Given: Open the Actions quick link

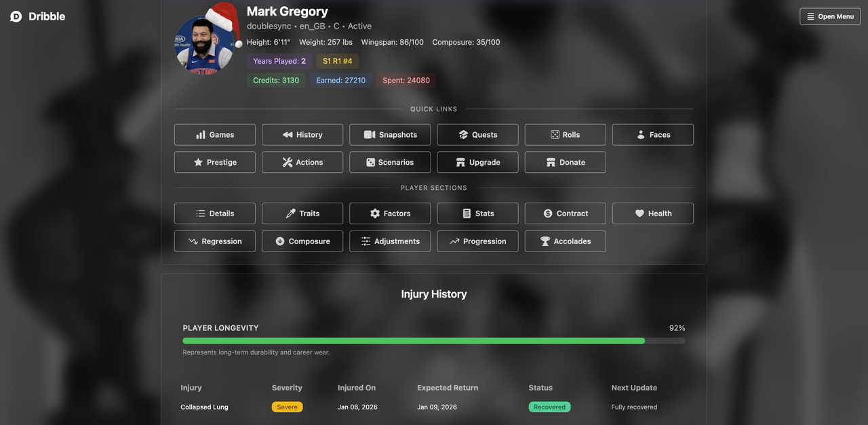Looking at the screenshot, I should [x=302, y=163].
